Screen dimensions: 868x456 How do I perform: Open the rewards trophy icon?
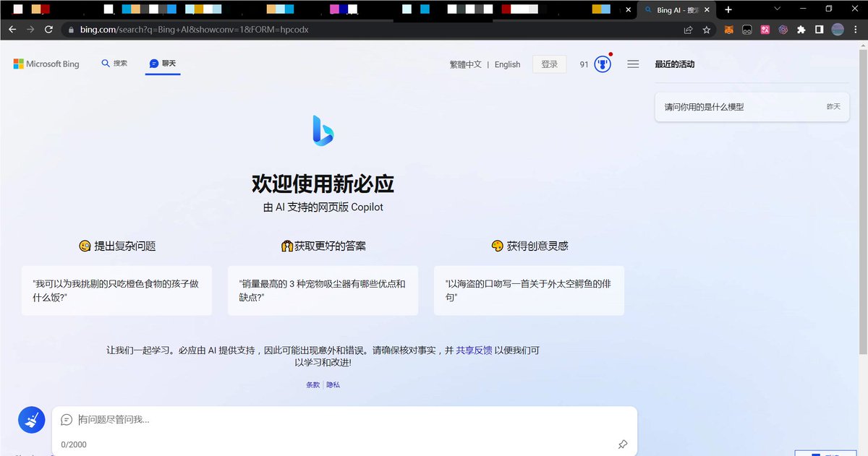pos(603,64)
